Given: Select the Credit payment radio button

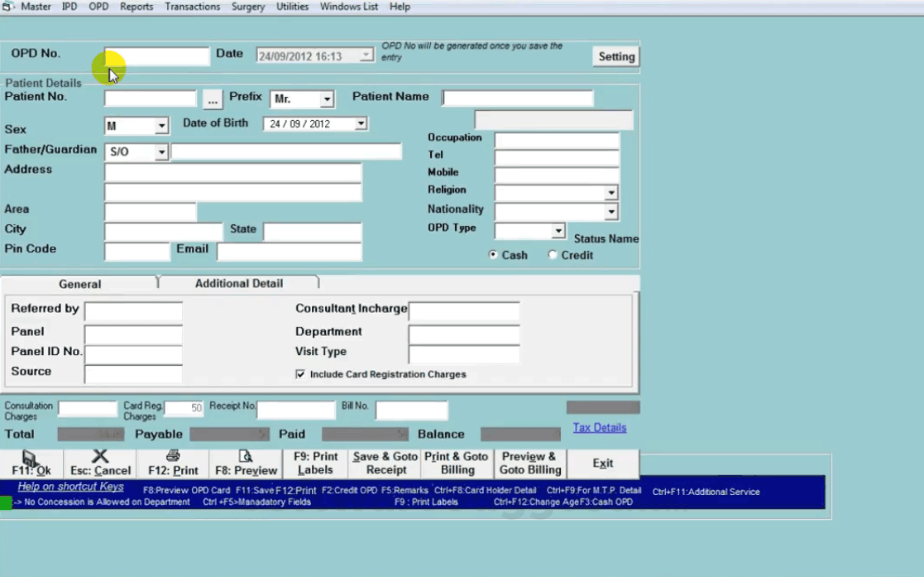Looking at the screenshot, I should pyautogui.click(x=553, y=255).
